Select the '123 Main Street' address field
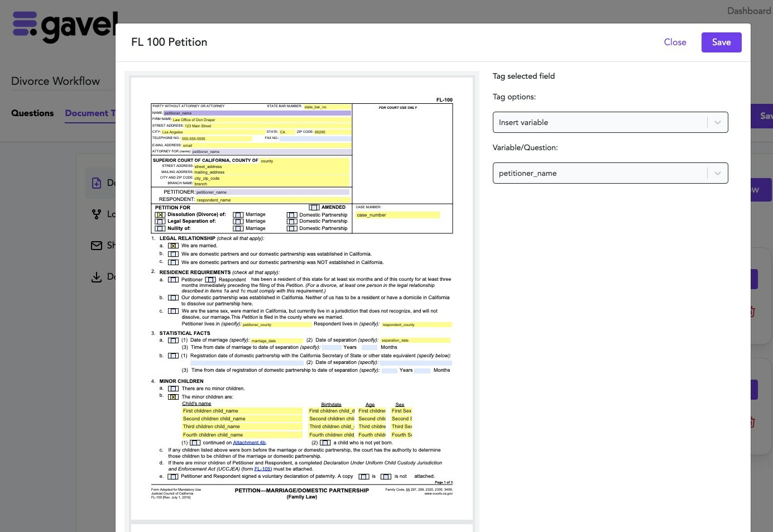 (x=267, y=126)
